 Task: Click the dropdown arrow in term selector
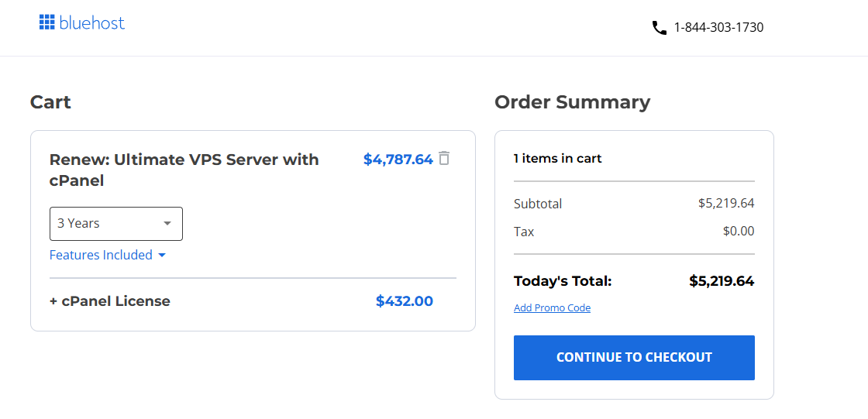[167, 224]
